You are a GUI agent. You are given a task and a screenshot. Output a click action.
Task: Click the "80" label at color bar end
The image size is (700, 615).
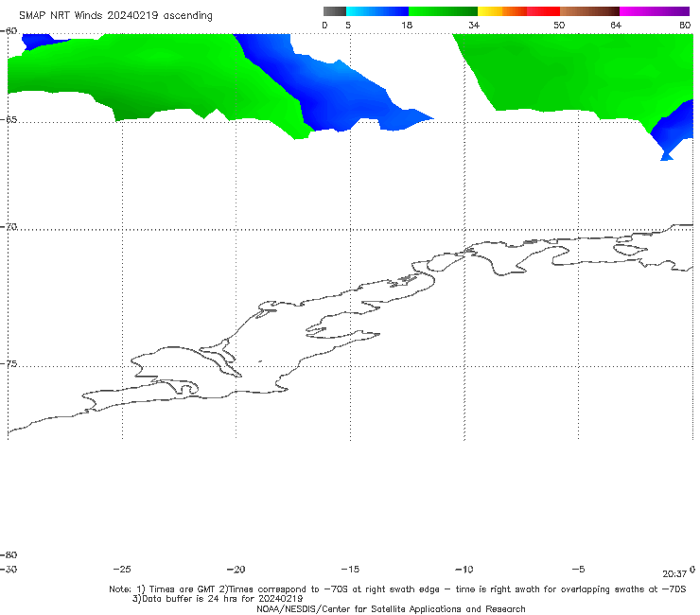click(x=685, y=25)
